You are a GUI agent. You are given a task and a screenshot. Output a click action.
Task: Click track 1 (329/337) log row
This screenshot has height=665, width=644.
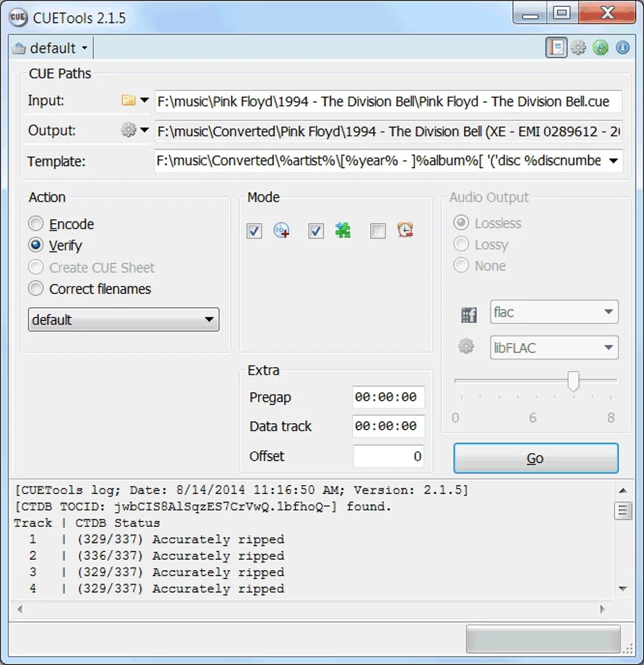[157, 539]
